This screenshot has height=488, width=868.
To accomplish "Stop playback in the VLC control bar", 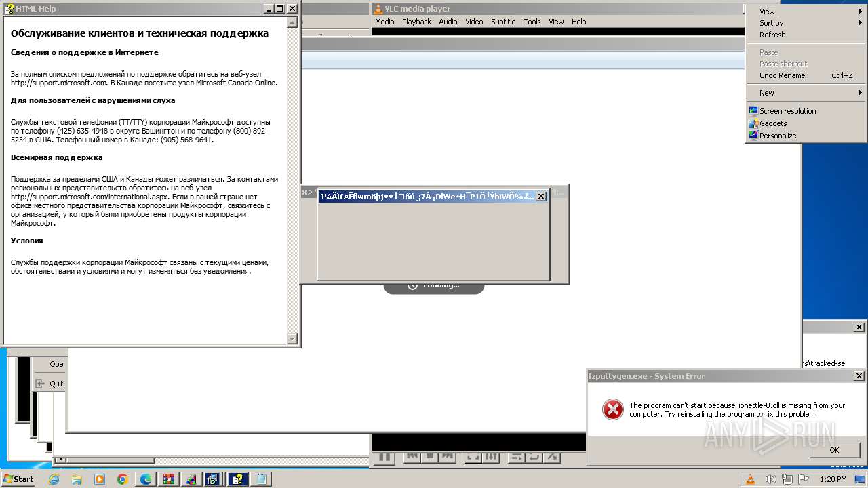I will [430, 457].
